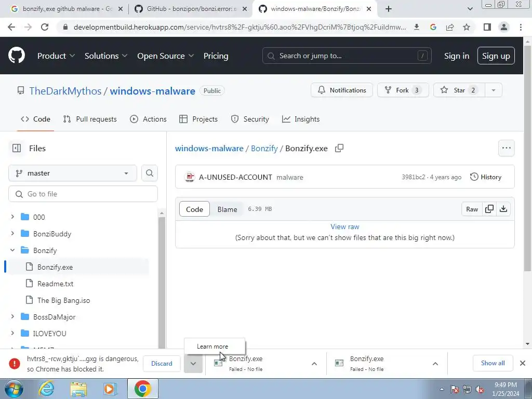Image resolution: width=532 pixels, height=399 pixels.
Task: Open Chrome profile avatar
Action: (504, 27)
